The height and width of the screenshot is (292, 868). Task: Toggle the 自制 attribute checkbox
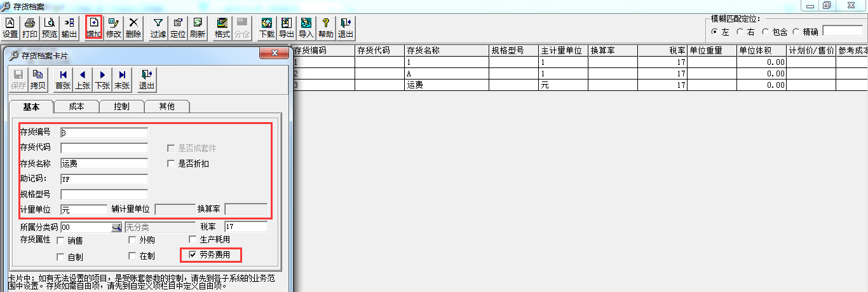(60, 257)
